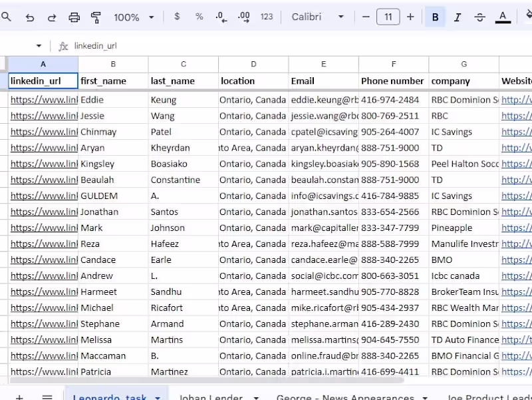The image size is (532, 400).
Task: Apply strikethrough to selected text
Action: tap(479, 17)
